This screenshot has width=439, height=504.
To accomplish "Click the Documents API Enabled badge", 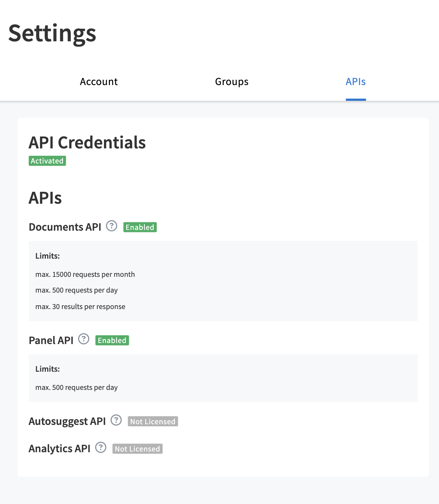I will click(x=140, y=227).
